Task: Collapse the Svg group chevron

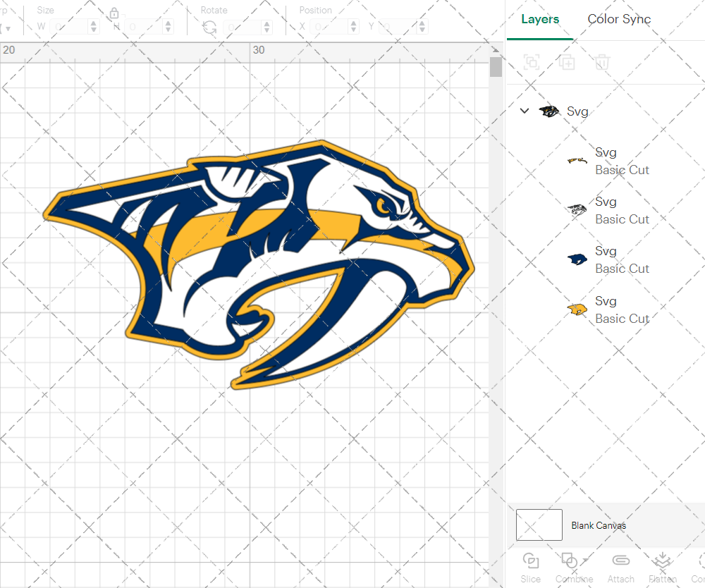Action: click(525, 111)
